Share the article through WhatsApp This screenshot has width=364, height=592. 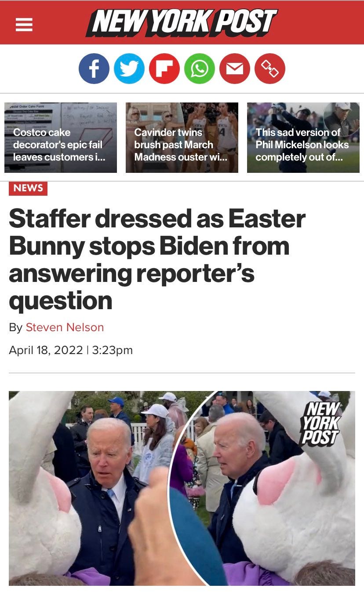pos(200,69)
